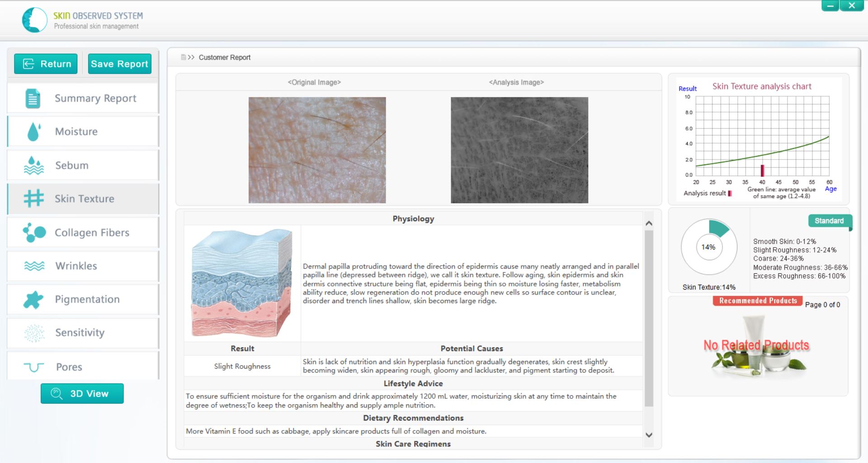Image resolution: width=868 pixels, height=463 pixels.
Task: Select the Moisture water drop icon
Action: pos(33,131)
